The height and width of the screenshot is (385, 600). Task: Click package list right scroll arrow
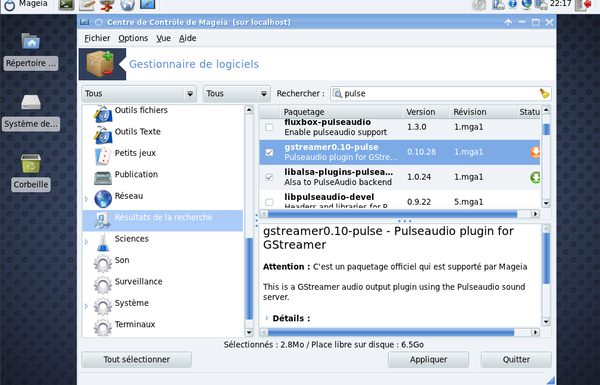(x=536, y=214)
